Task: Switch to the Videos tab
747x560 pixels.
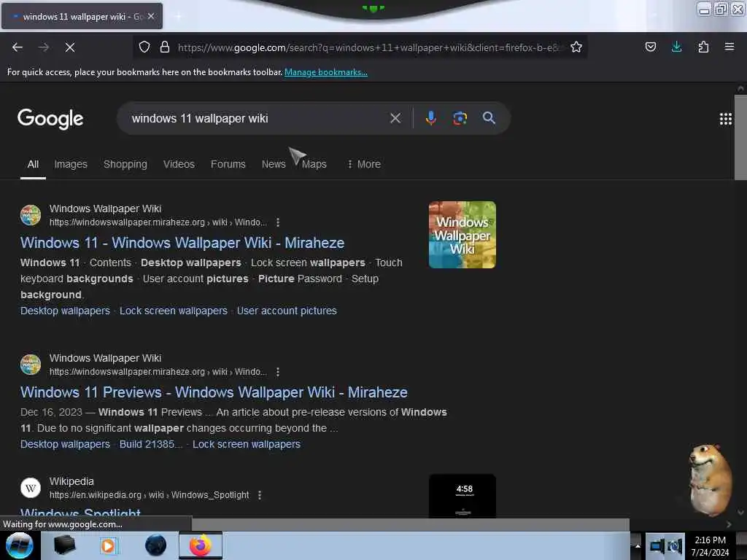Action: (179, 164)
